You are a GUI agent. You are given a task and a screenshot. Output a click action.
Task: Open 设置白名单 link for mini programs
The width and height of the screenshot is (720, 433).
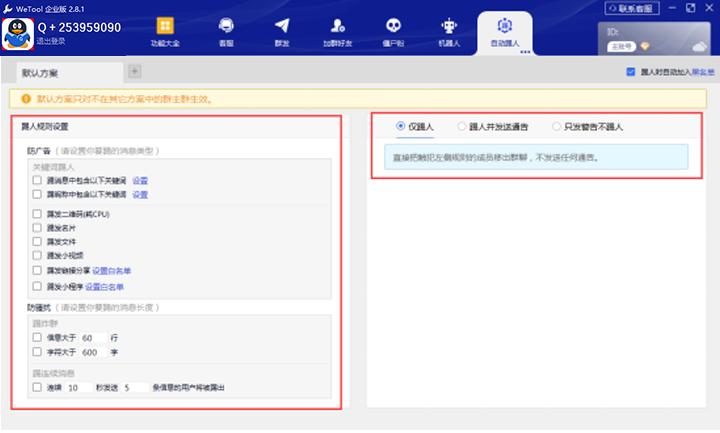pos(104,287)
